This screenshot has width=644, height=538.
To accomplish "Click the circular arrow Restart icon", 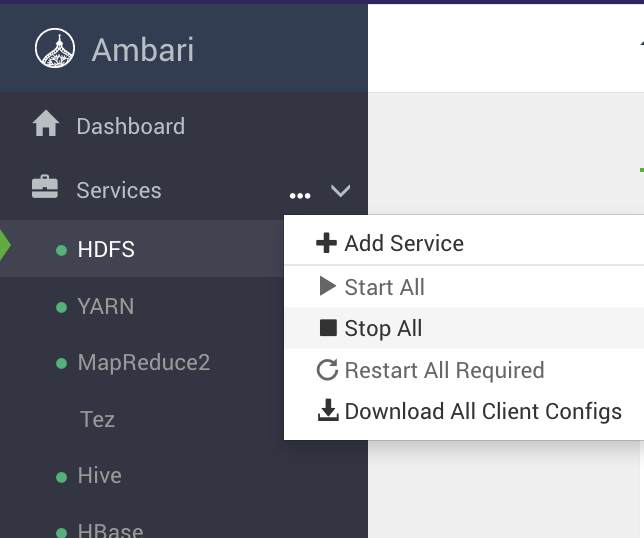I will point(327,370).
